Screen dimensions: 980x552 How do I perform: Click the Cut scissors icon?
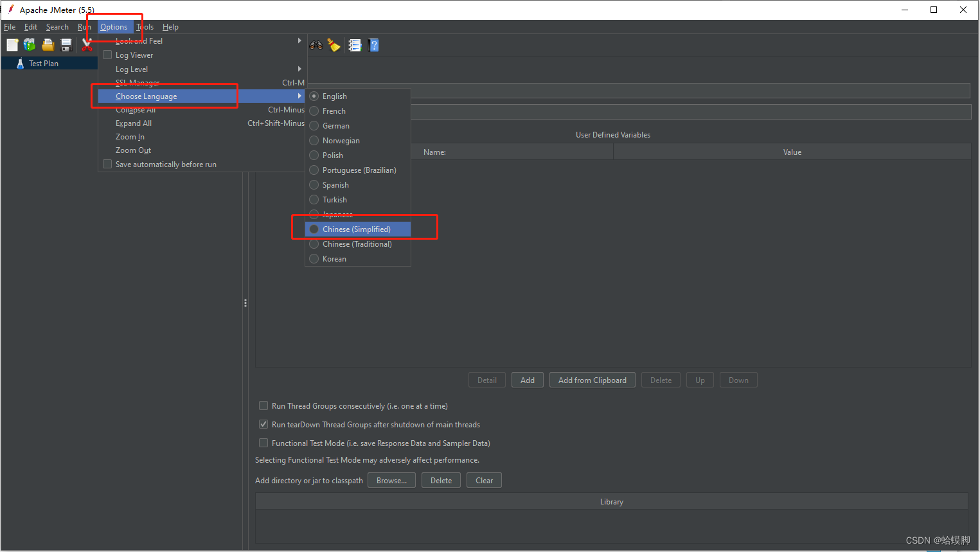pos(87,45)
